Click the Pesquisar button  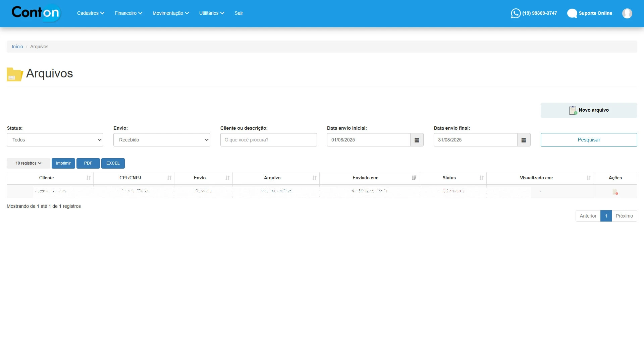point(589,140)
